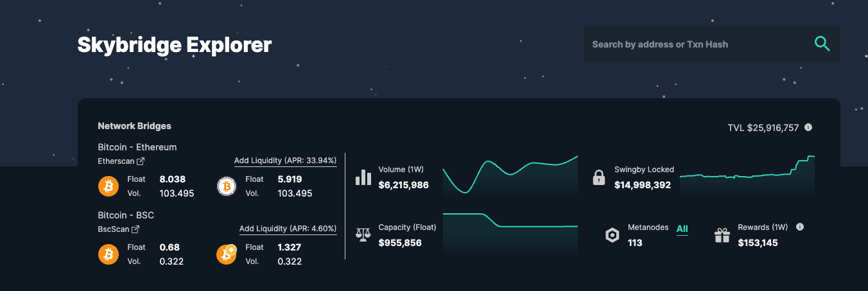Open Etherscan external link
The image size is (868, 291).
tap(121, 161)
